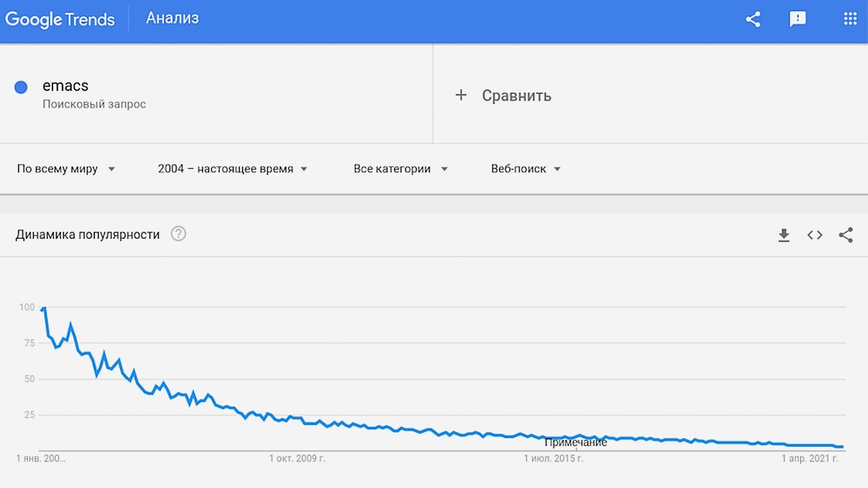The image size is (868, 488).
Task: Click the plus icon next to Сравнить
Action: click(x=461, y=95)
